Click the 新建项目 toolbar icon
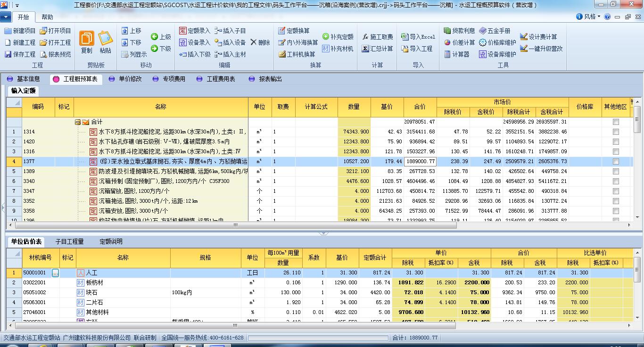Viewport: 644px width, 347px height. 8,31
